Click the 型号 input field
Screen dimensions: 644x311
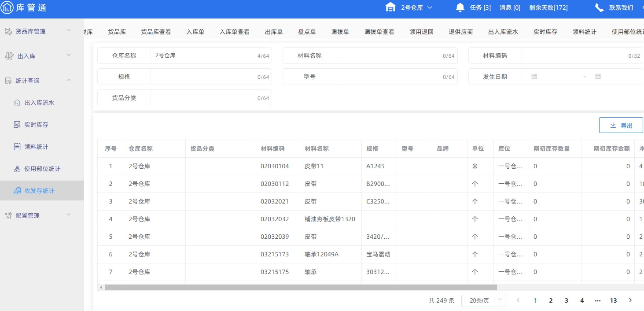pos(397,77)
